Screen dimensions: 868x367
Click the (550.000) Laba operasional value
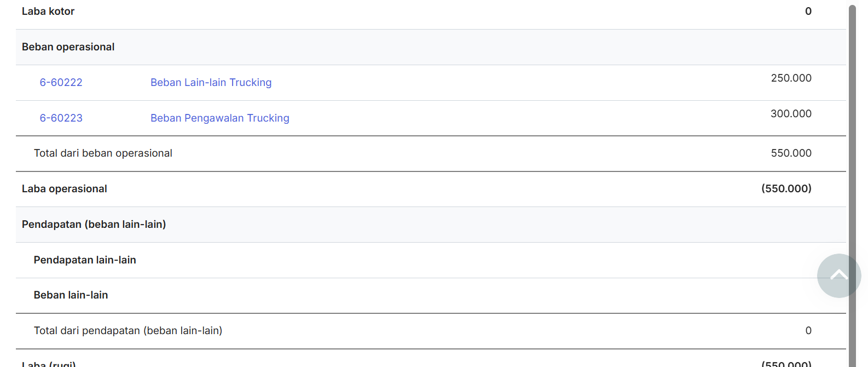coord(786,189)
